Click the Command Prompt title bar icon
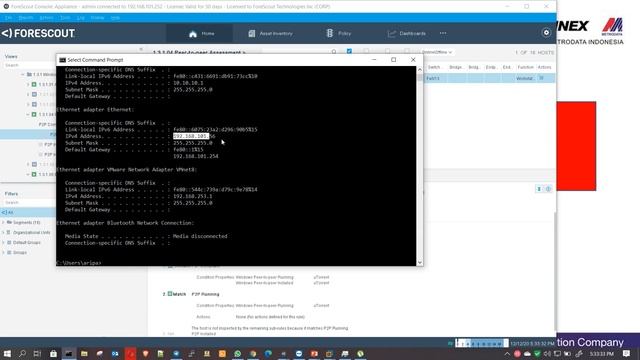This screenshot has height=360, width=640. tap(62, 60)
